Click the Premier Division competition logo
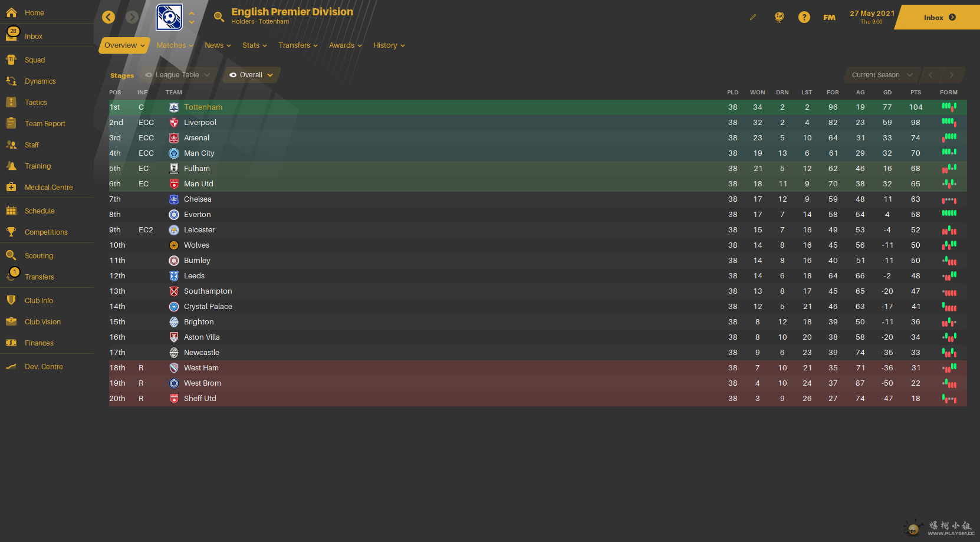 (169, 17)
